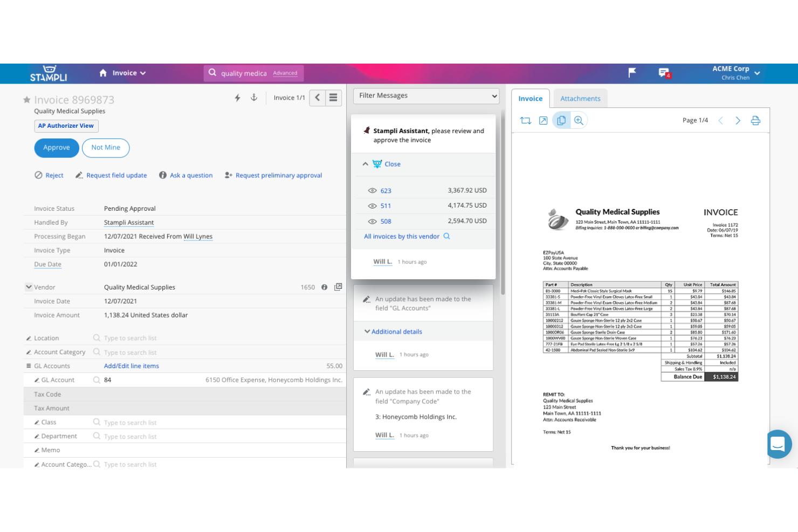798x532 pixels.
Task: Collapse the assistant message chevron
Action: 366,164
